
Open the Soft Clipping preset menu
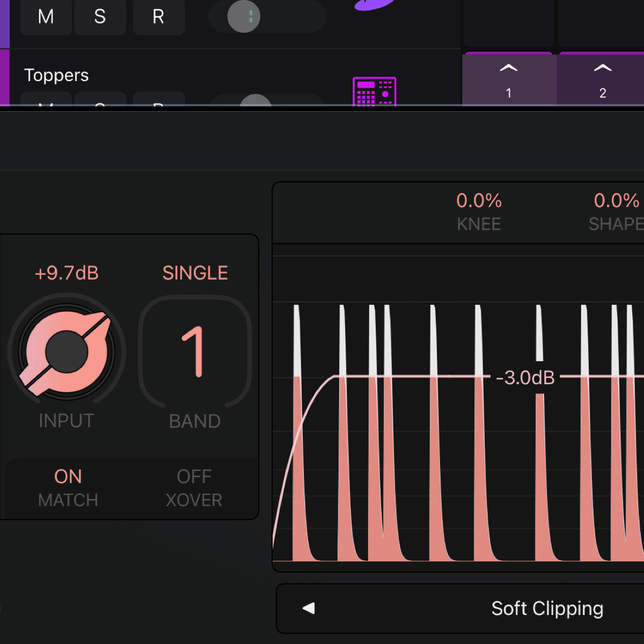[x=547, y=609]
